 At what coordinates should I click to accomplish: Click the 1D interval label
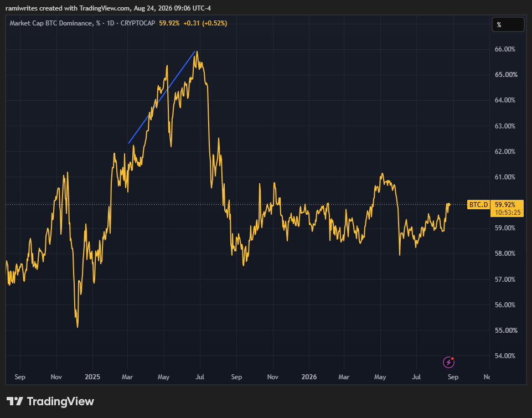tap(111, 23)
